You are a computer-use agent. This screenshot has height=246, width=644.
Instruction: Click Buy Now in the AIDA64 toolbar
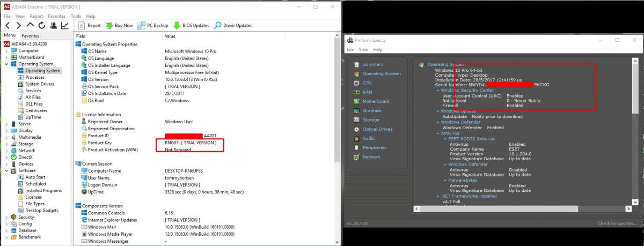click(x=119, y=25)
